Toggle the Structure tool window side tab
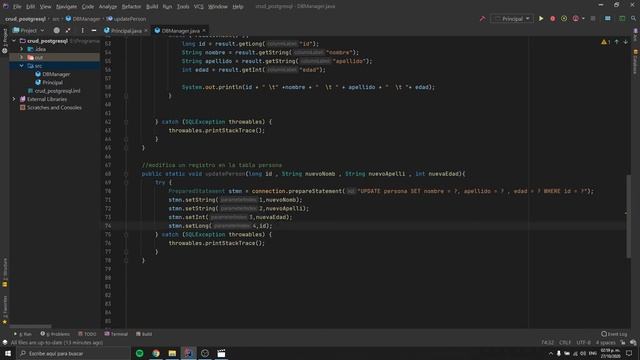The height and width of the screenshot is (360, 640). pos(5,272)
